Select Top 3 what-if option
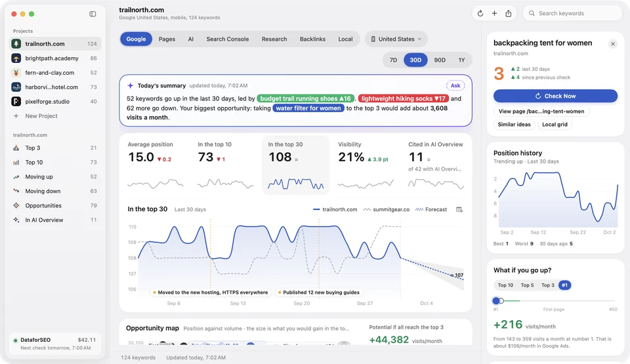Viewport: 630px width, 364px height. click(547, 285)
